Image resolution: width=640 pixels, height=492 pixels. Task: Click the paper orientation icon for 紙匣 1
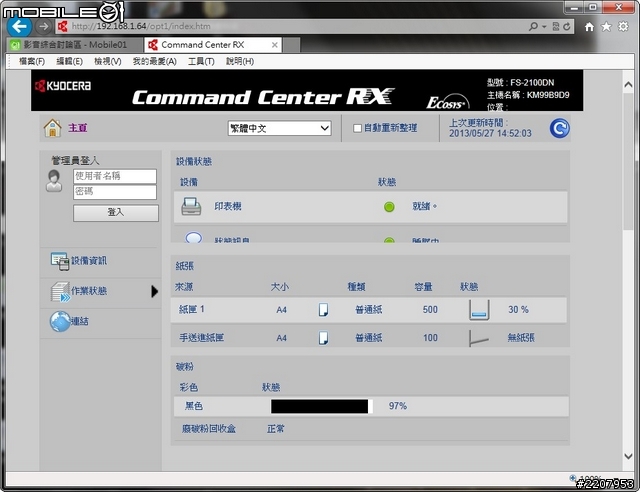(x=323, y=310)
